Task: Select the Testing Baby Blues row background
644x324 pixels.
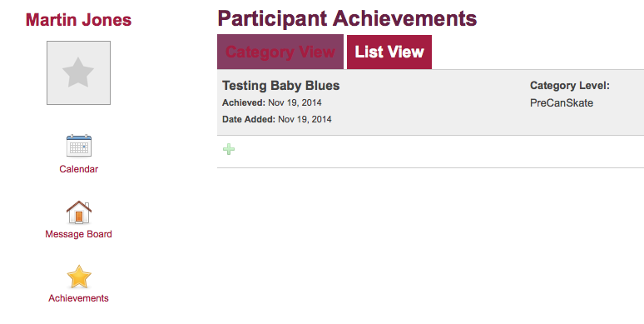Action: point(430,102)
